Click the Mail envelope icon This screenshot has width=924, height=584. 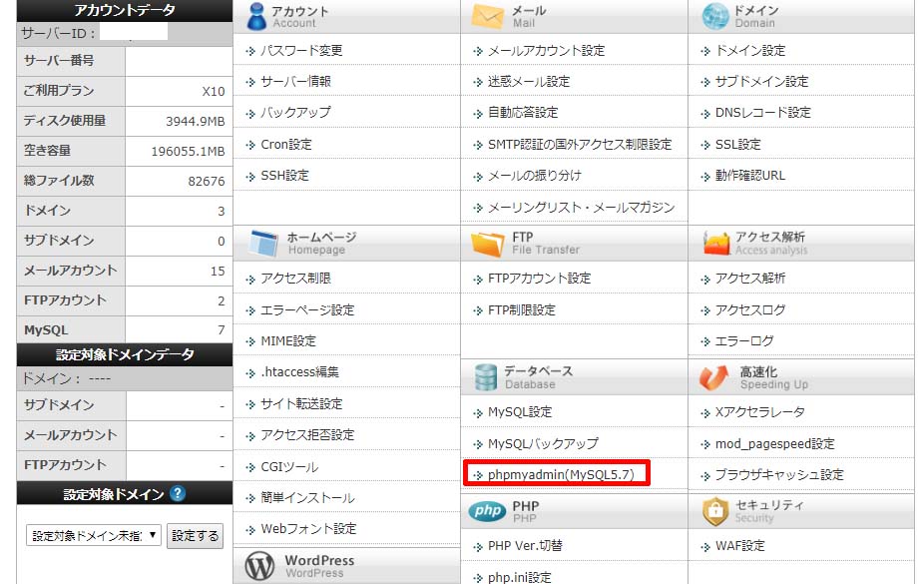[x=488, y=17]
